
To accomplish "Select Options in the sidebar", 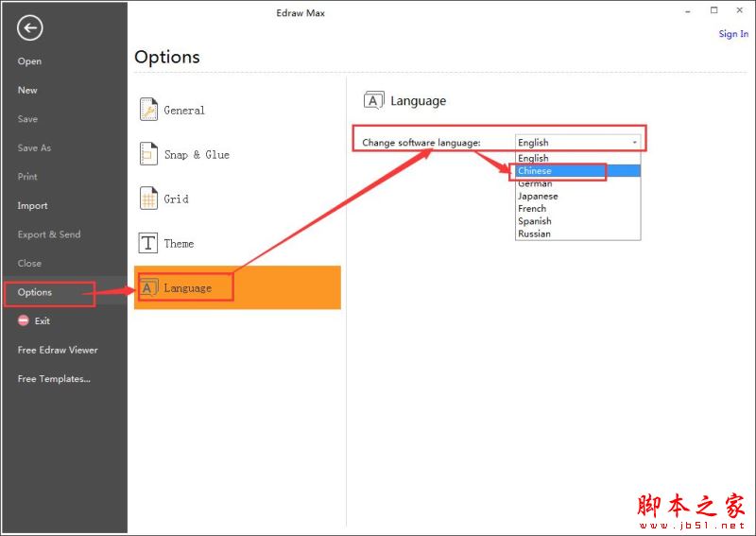I will pos(35,292).
